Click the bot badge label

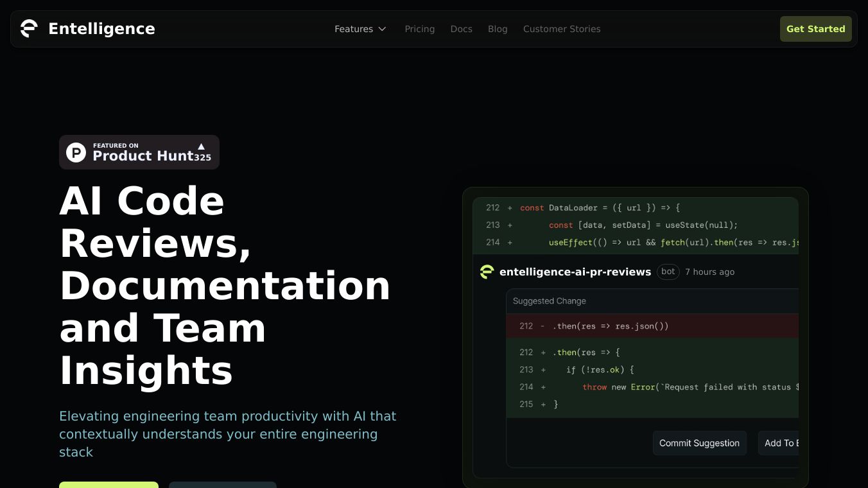point(668,272)
